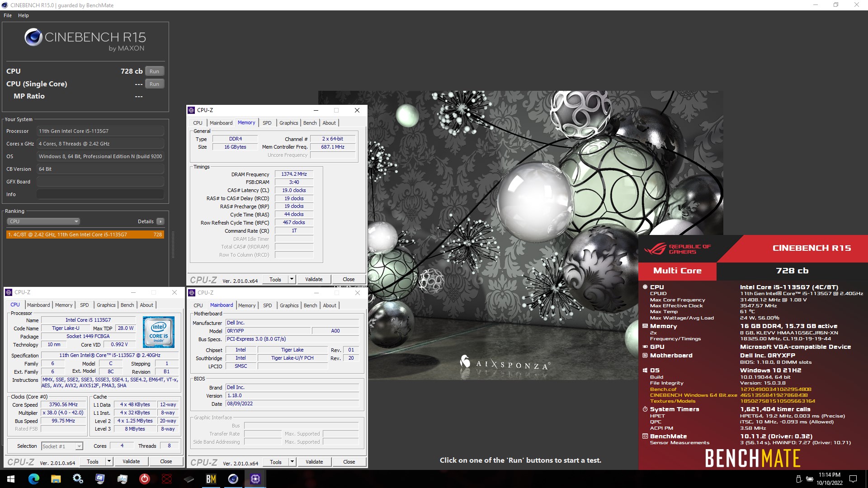
Task: Open the CPU ranking type dropdown
Action: pos(43,221)
